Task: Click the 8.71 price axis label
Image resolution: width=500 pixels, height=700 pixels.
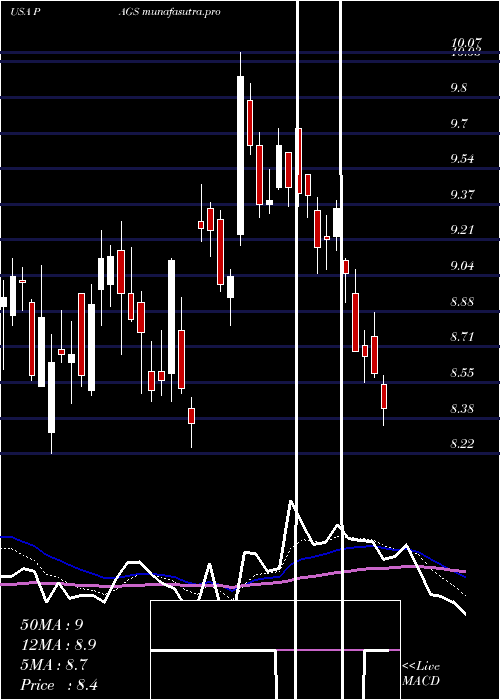Action: tap(462, 336)
